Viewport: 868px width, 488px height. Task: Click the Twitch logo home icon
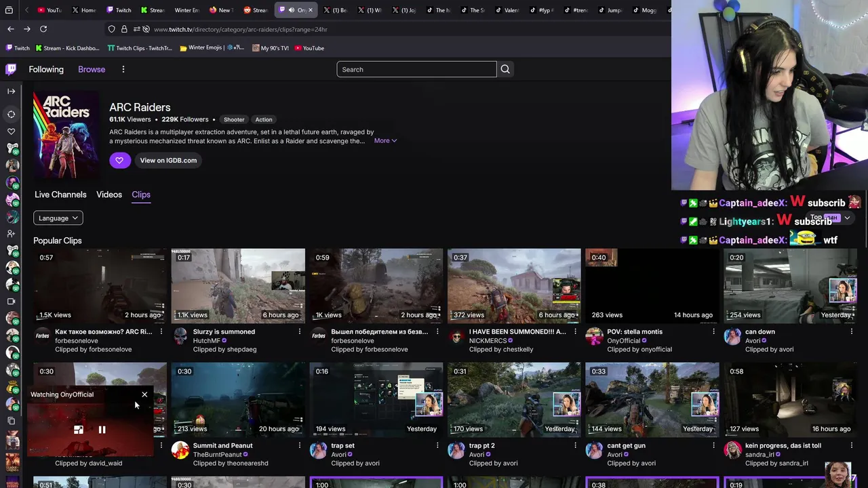[12, 69]
